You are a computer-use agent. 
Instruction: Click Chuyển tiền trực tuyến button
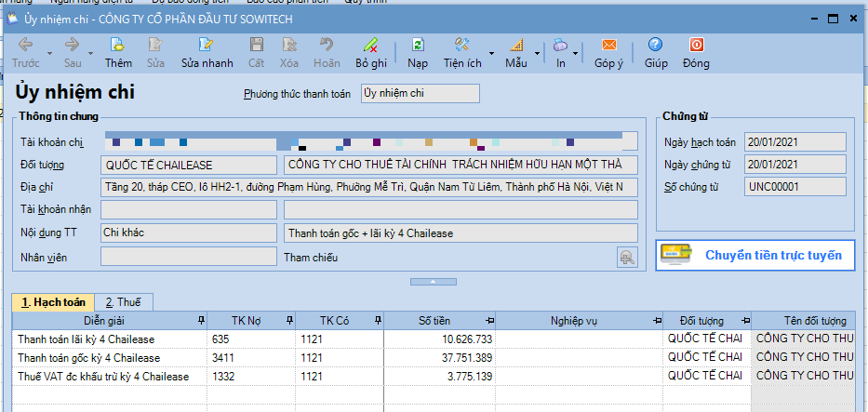[755, 255]
